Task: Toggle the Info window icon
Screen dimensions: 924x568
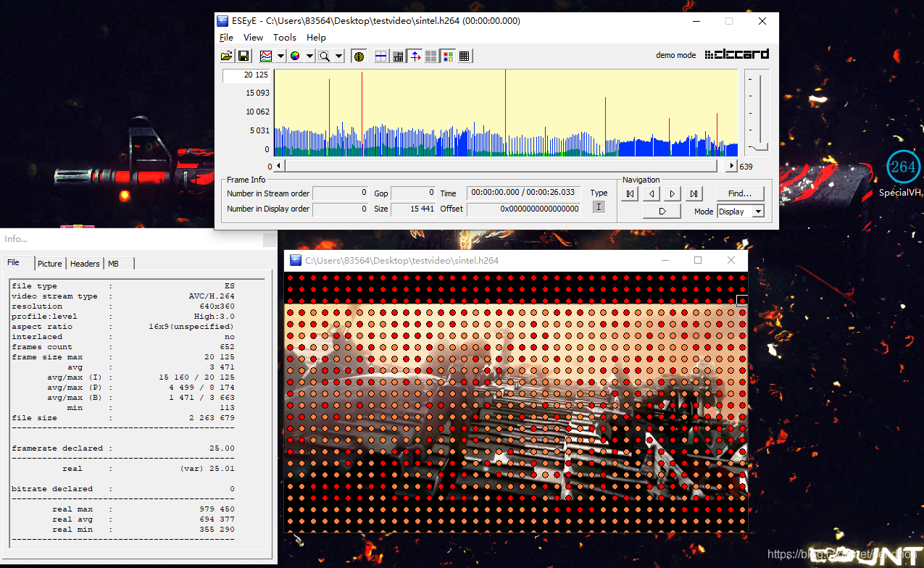Action: pos(358,56)
